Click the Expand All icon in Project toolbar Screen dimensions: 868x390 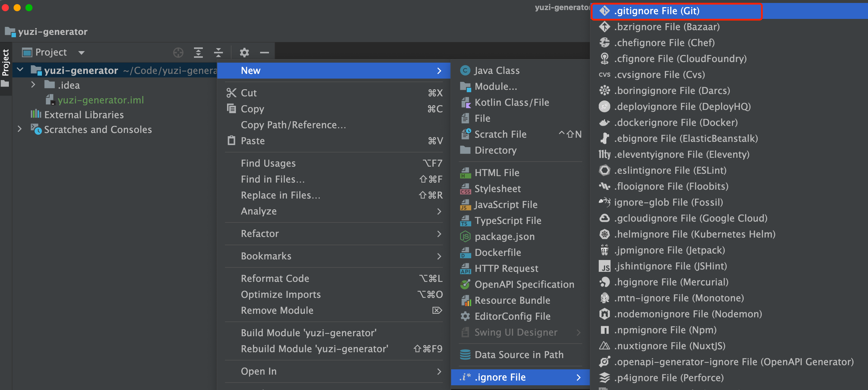coord(198,53)
